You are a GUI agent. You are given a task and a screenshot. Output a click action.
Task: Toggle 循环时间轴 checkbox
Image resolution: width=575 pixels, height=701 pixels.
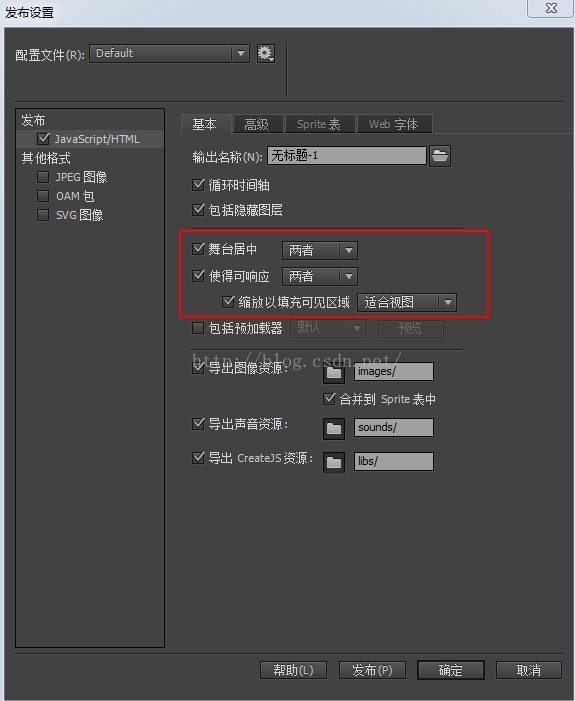[198, 185]
